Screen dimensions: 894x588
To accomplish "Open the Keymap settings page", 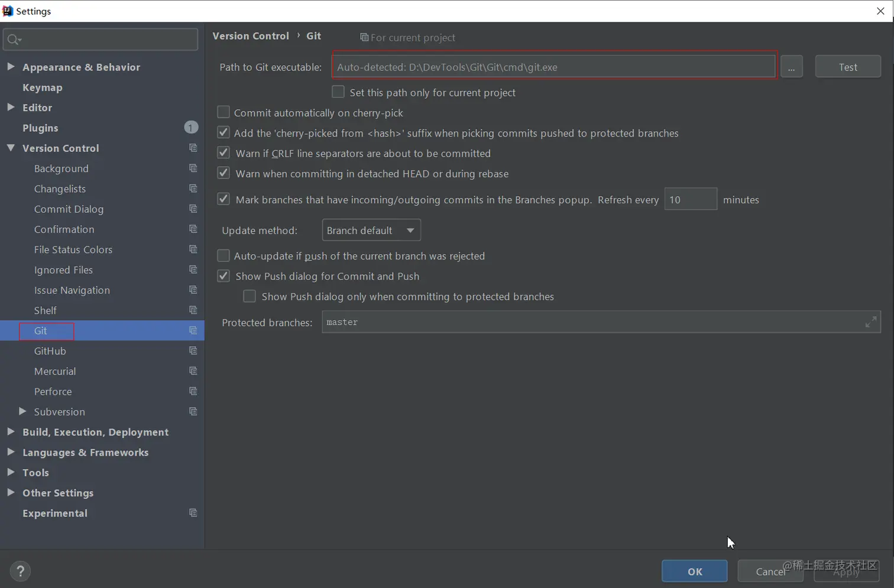I will click(43, 87).
